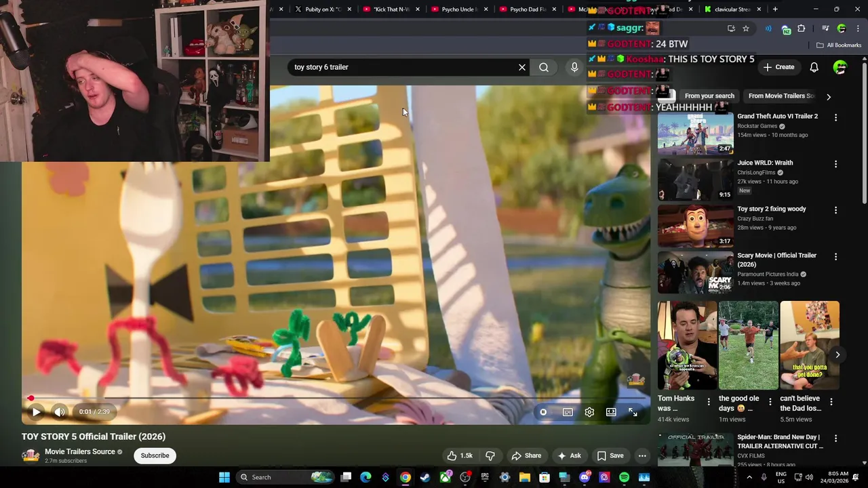Save the video to a playlist
Screen dimensions: 868x488
coord(610,455)
